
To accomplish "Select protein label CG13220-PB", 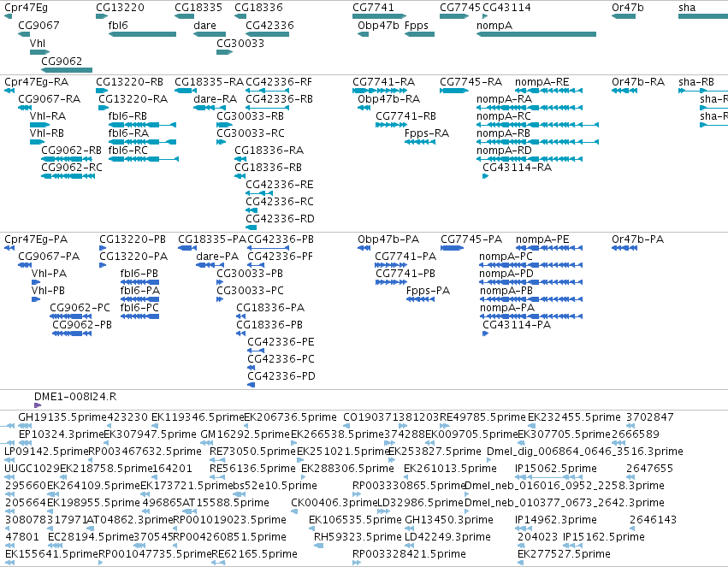I will pos(133,239).
